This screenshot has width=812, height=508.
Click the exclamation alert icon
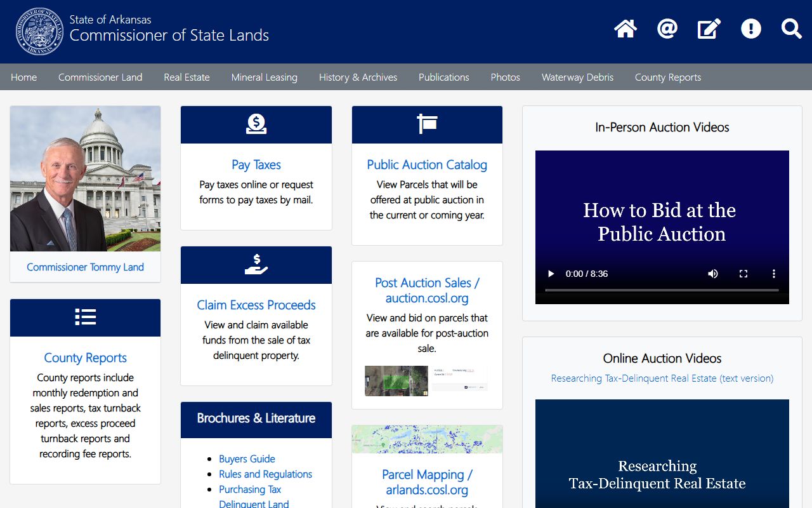click(x=751, y=29)
